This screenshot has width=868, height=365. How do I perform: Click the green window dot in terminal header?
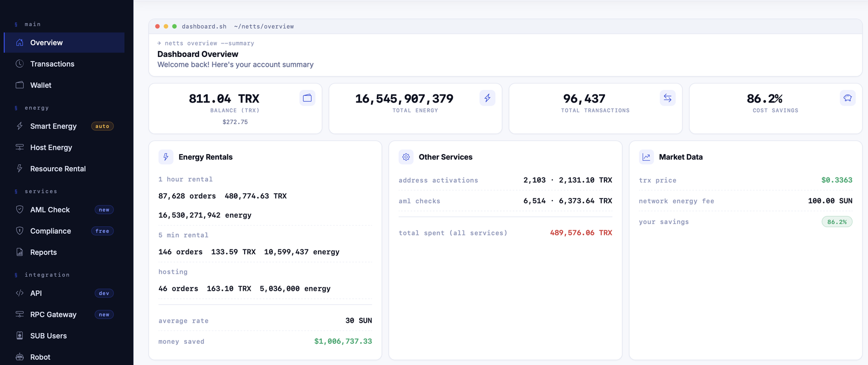pyautogui.click(x=174, y=26)
